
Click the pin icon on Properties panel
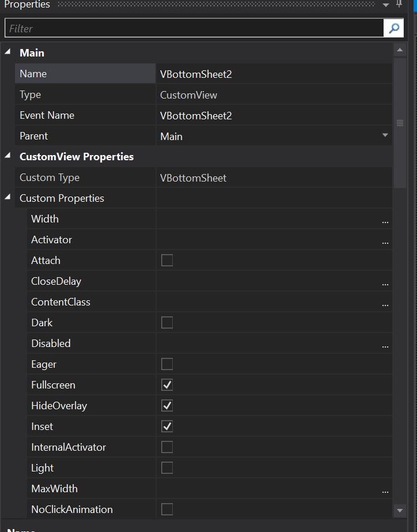point(400,5)
